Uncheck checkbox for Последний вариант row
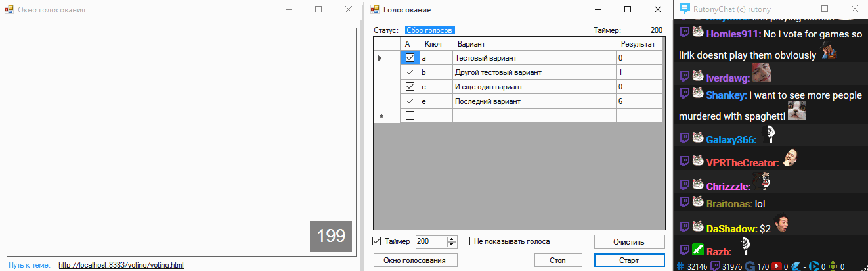 click(x=410, y=101)
